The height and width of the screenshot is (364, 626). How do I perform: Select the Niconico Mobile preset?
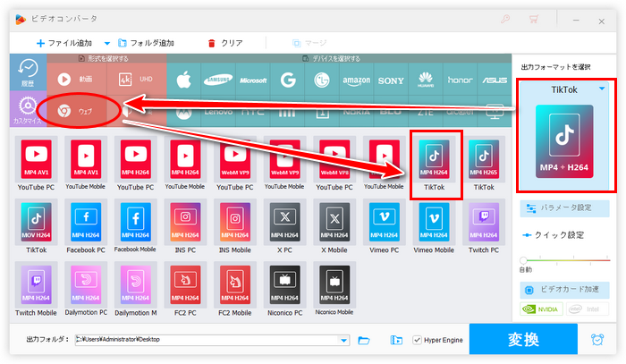point(334,290)
